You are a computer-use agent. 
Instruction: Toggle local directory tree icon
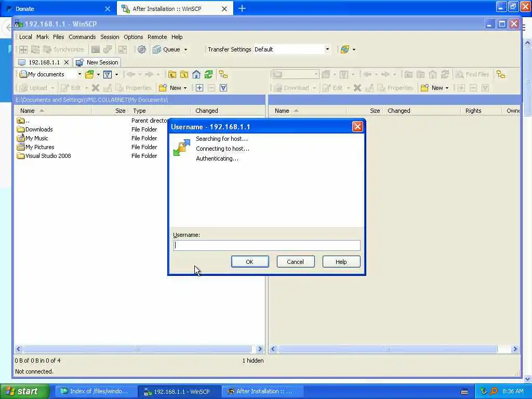point(223,74)
